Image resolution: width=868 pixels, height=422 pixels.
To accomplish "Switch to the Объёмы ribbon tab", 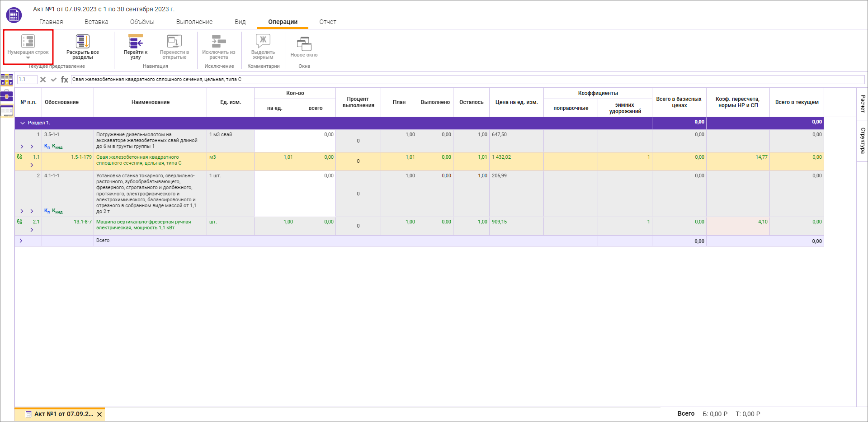I will [x=142, y=22].
